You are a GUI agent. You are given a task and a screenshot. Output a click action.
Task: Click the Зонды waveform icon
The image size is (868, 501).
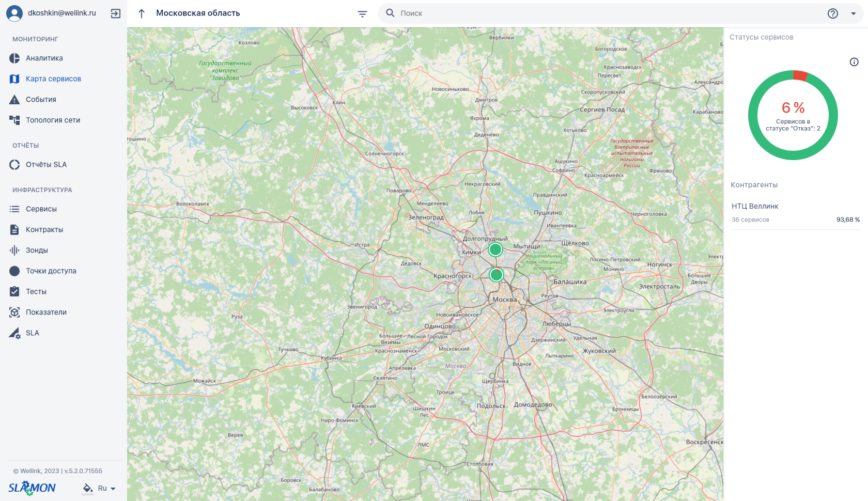pyautogui.click(x=14, y=251)
